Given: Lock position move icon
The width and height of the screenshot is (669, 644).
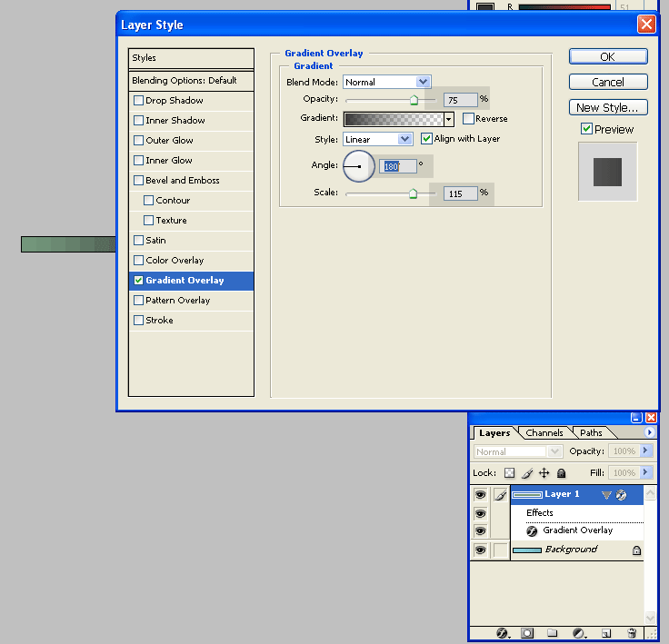Looking at the screenshot, I should pos(544,473).
